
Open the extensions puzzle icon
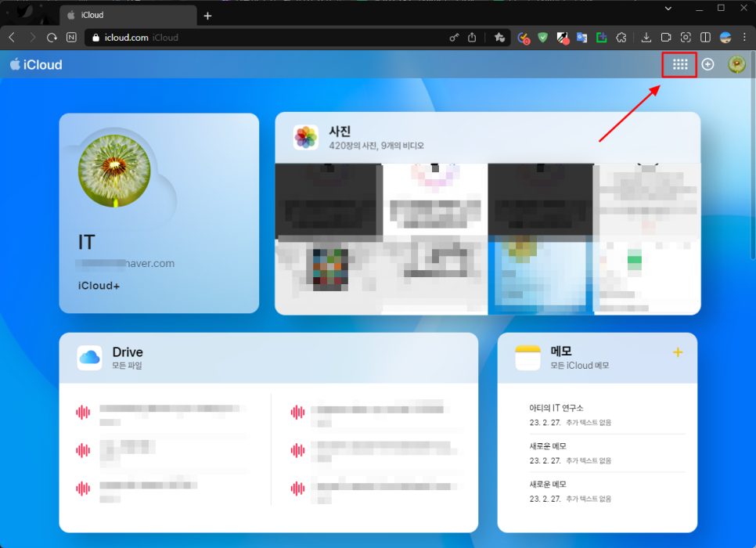click(621, 37)
